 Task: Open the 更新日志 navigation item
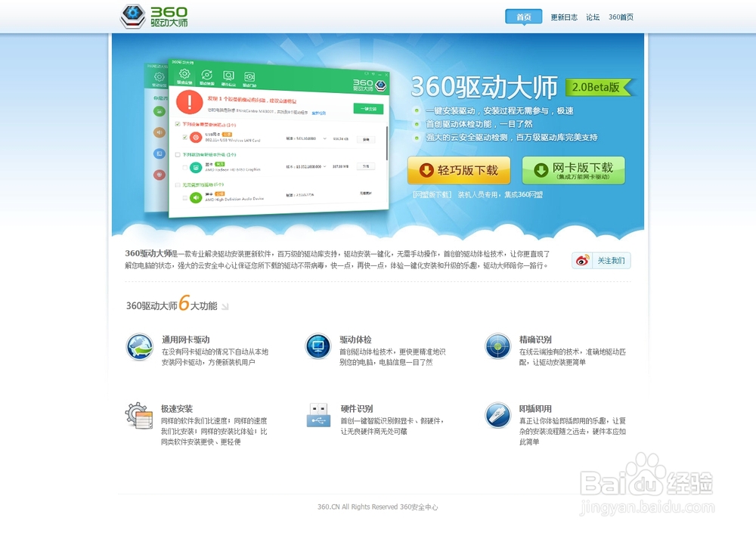(x=564, y=17)
